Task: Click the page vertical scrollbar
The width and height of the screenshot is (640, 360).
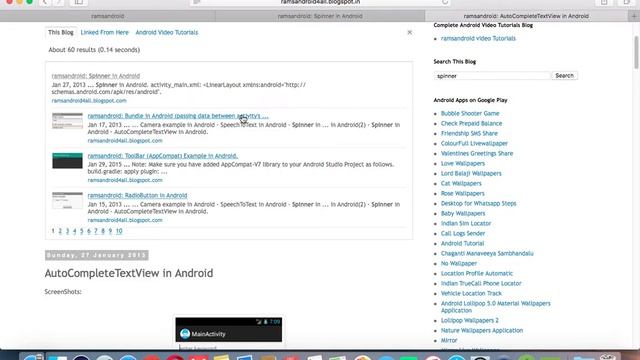Action: pyautogui.click(x=636, y=52)
